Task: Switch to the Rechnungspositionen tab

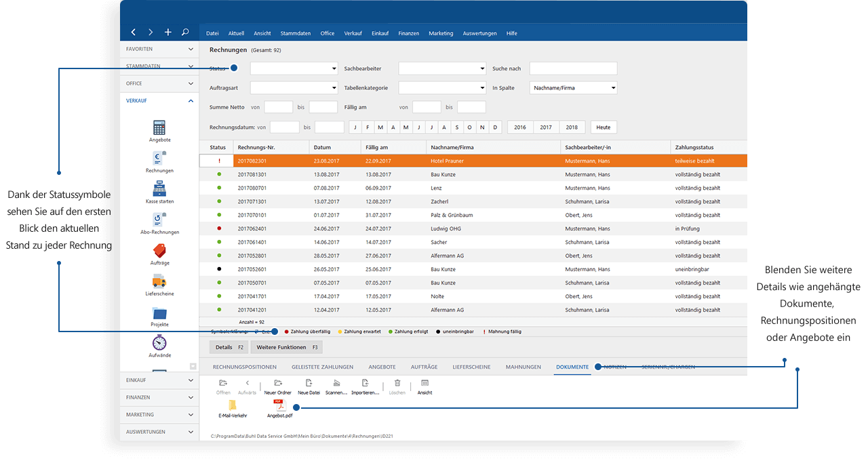Action: (245, 367)
